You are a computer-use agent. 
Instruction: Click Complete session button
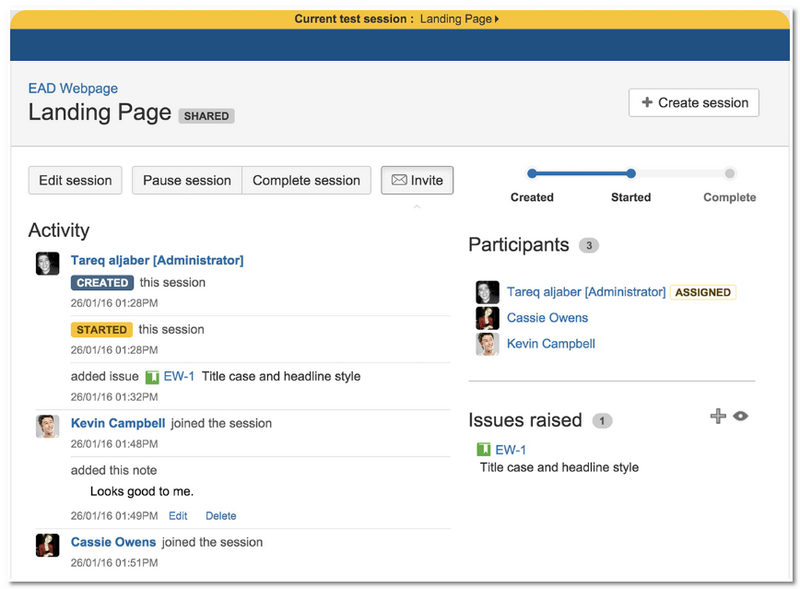tap(306, 181)
